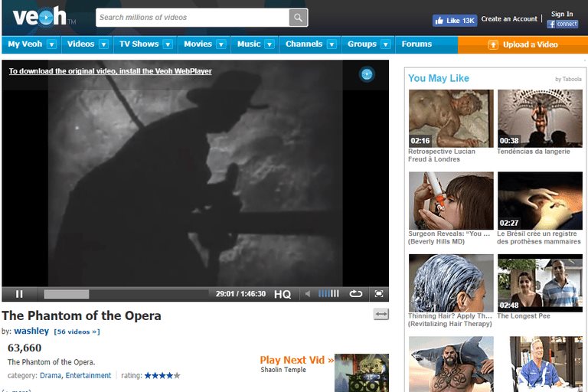The width and height of the screenshot is (588, 392).
Task: Expand the Channels dropdown arrow
Action: click(332, 45)
